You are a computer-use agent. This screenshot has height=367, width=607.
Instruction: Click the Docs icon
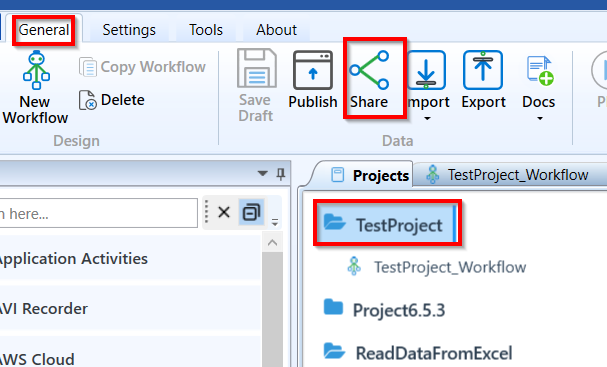(540, 70)
